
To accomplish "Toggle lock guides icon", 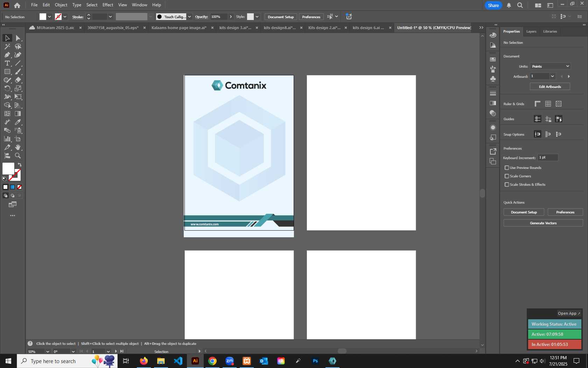I will coord(548,119).
